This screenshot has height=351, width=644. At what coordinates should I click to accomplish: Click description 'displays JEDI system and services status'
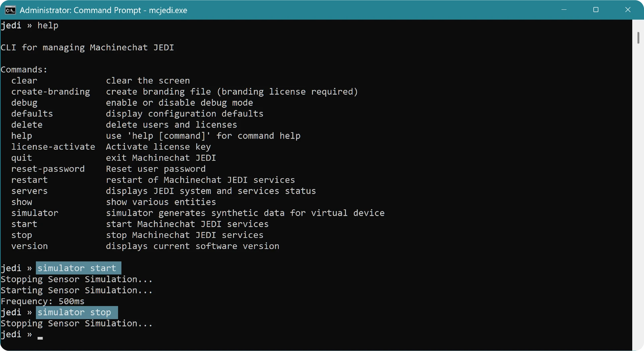coord(211,191)
